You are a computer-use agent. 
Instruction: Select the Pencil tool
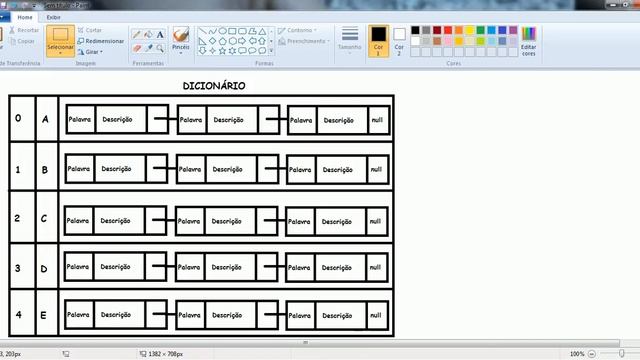pos(137,35)
